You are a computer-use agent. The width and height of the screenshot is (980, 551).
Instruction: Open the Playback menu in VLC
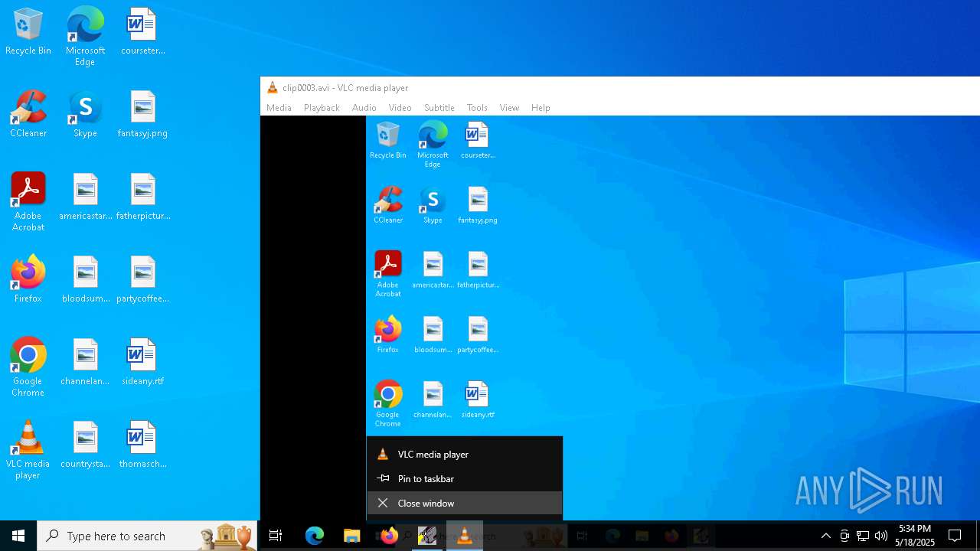tap(322, 108)
